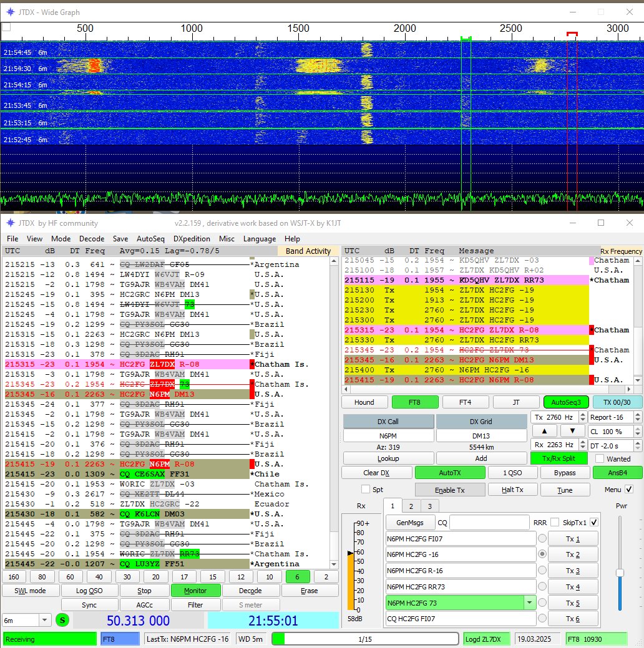Image resolution: width=644 pixels, height=648 pixels.
Task: Click the FT4 mode button
Action: pos(465,402)
